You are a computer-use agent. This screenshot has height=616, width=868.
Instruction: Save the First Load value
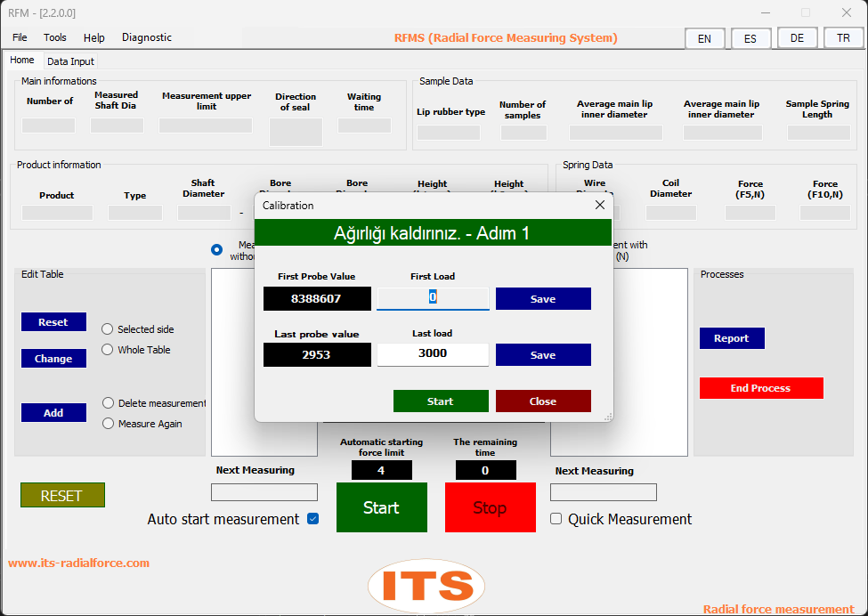coord(543,299)
